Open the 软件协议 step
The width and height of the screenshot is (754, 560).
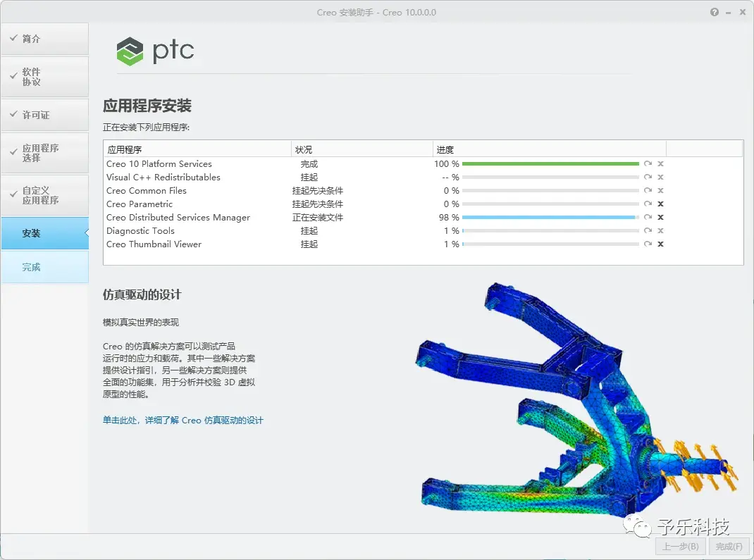tap(44, 77)
